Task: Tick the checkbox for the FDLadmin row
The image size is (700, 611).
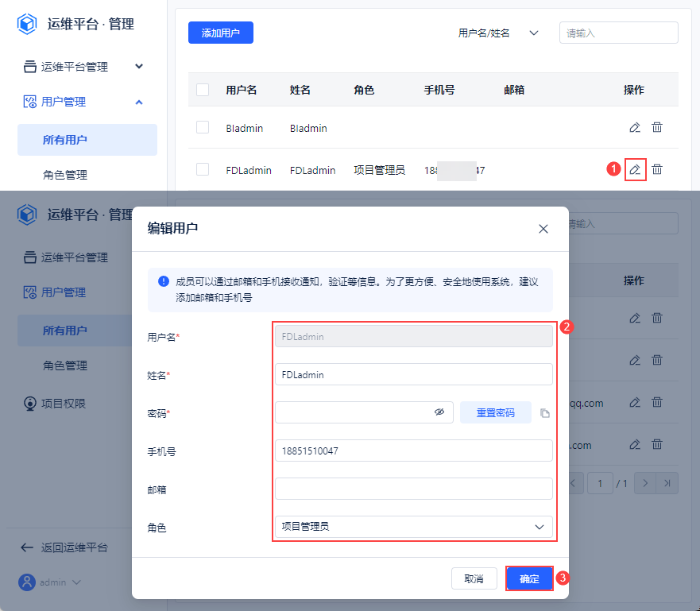Action: point(203,169)
